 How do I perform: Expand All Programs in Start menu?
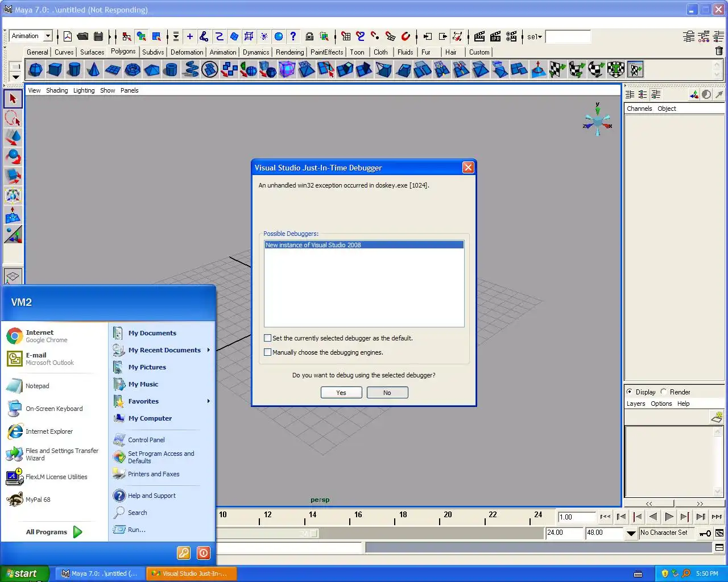(54, 532)
